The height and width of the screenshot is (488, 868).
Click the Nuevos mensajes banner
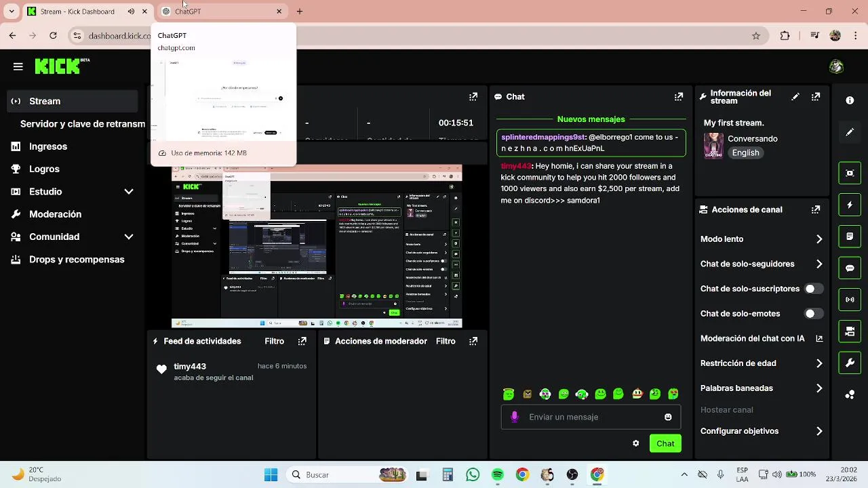[591, 119]
